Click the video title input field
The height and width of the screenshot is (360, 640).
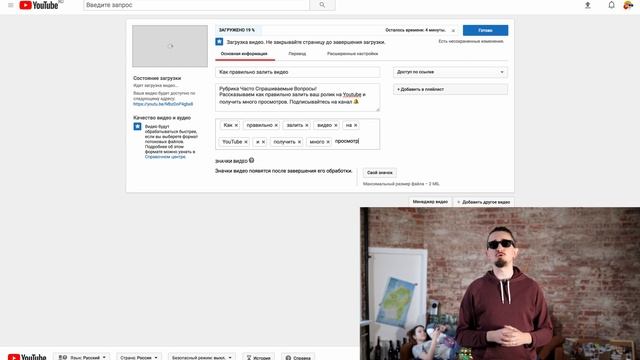pos(298,72)
